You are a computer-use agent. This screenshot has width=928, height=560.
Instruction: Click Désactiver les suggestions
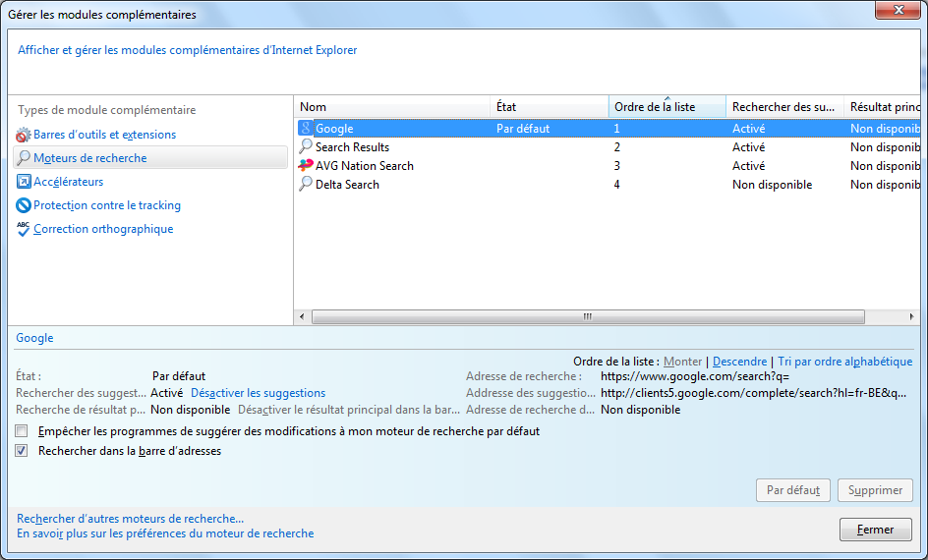[x=258, y=393]
